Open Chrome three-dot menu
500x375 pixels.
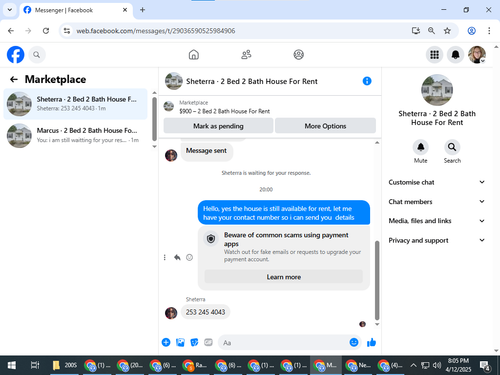click(x=489, y=31)
